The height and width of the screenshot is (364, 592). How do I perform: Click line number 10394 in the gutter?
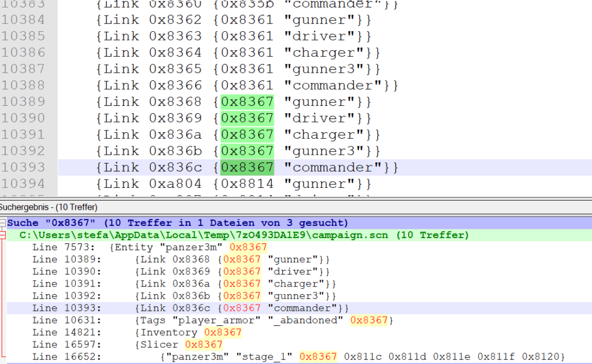click(x=23, y=184)
